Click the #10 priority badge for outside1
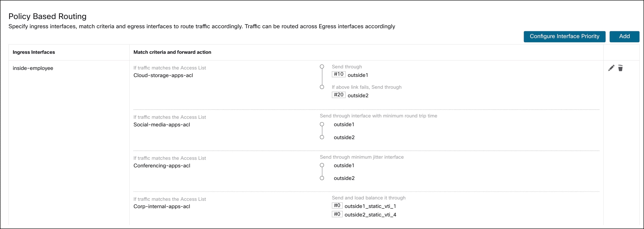Image resolution: width=644 pixels, height=229 pixels. tap(339, 74)
